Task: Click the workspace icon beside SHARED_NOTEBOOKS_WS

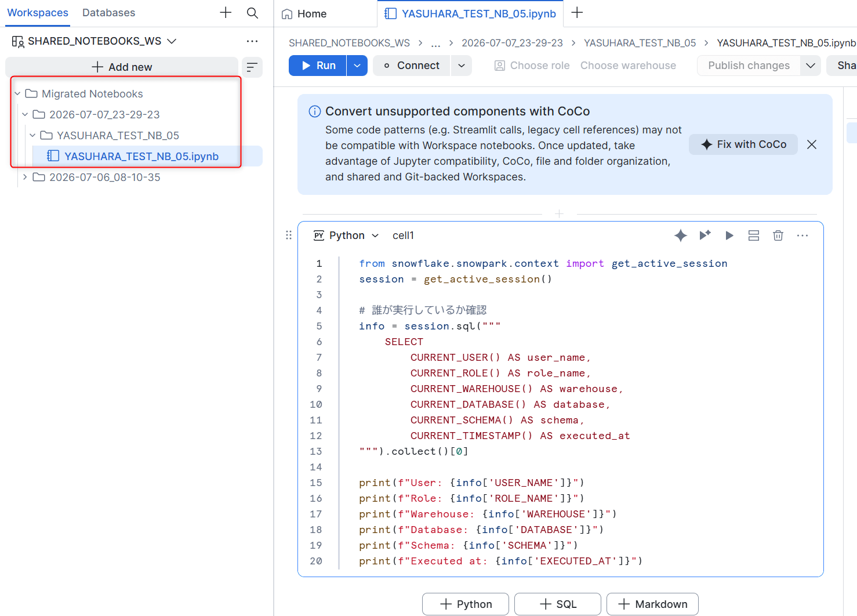Action: tap(18, 41)
